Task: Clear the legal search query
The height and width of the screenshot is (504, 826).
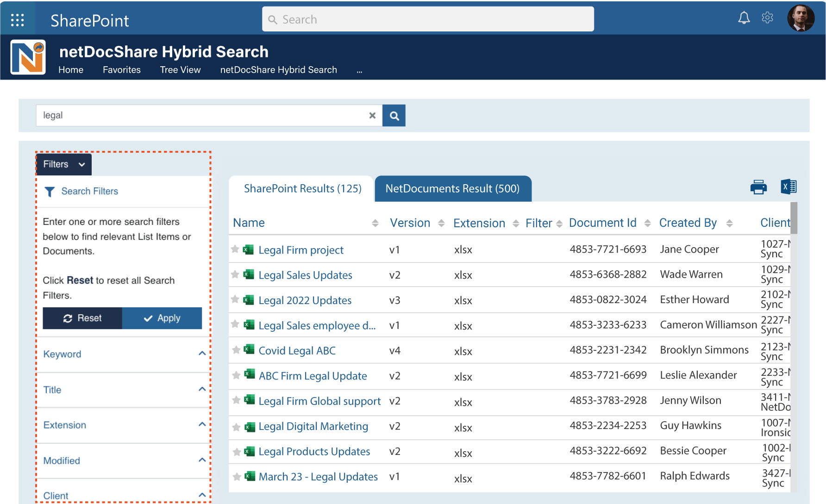Action: coord(372,116)
